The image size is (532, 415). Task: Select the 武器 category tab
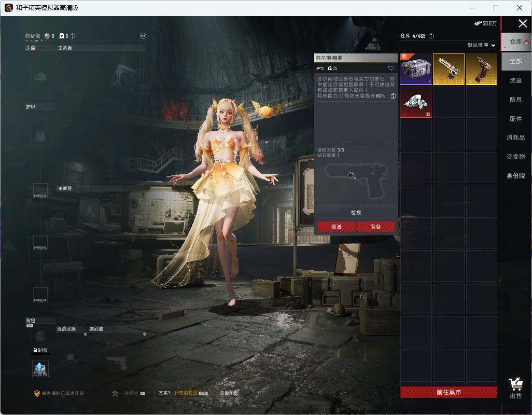[x=516, y=80]
